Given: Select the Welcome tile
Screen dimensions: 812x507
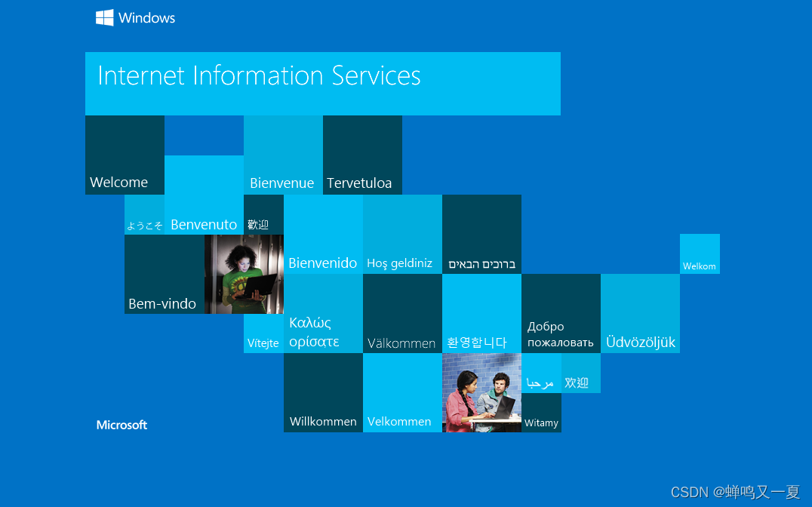Looking at the screenshot, I should [125, 155].
